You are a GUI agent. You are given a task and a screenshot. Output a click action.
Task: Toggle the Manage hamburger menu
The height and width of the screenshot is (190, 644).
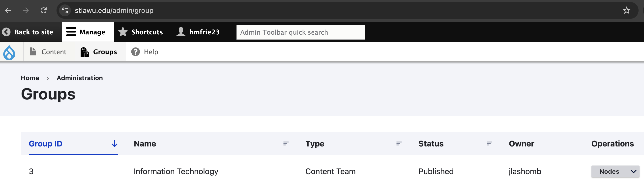[x=71, y=32]
